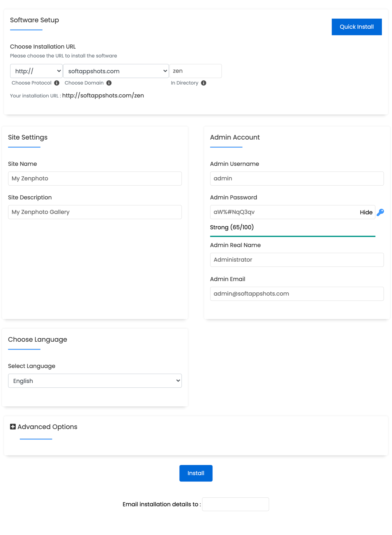
Task: Click the Strong (65/100) strength text
Action: [232, 227]
